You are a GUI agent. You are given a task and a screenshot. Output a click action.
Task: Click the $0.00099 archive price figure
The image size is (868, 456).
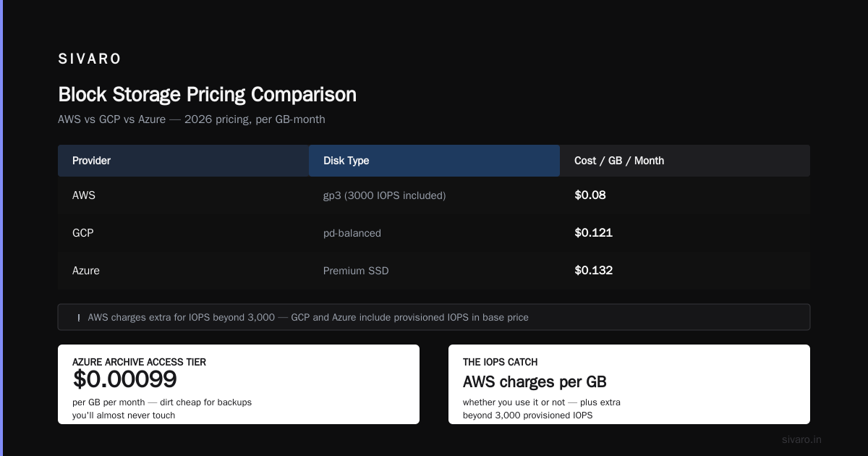[124, 379]
